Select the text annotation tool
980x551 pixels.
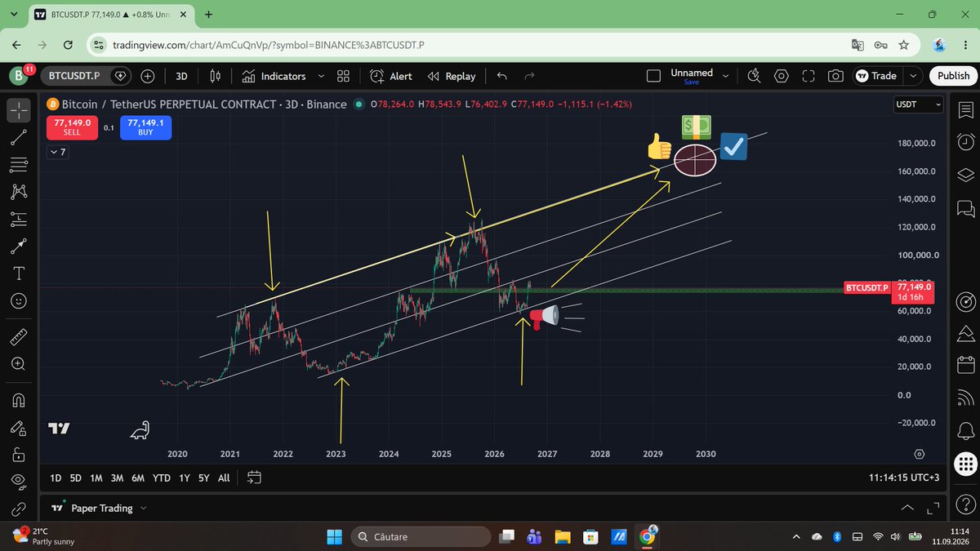(x=19, y=273)
